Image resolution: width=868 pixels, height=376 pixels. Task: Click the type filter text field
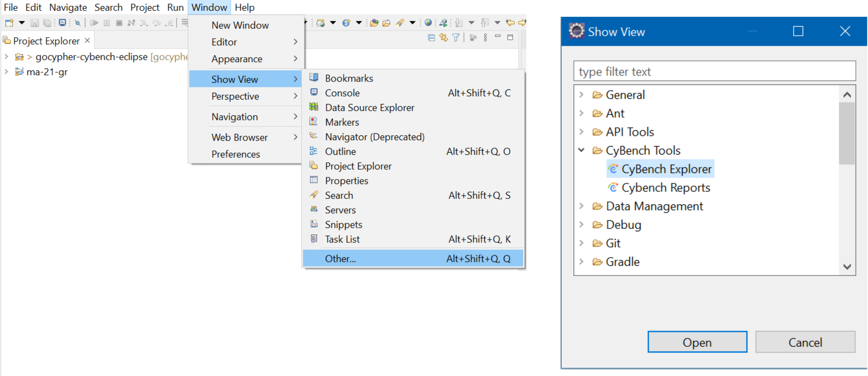714,71
